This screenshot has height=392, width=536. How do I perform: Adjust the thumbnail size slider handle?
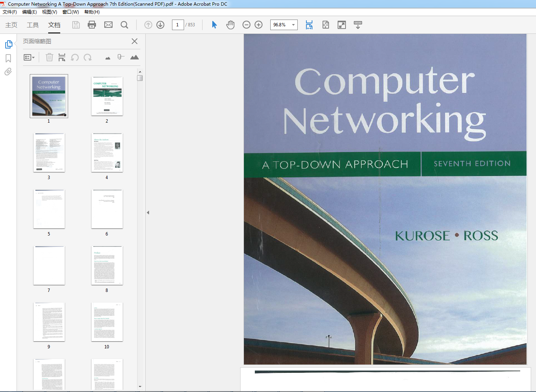click(x=120, y=57)
